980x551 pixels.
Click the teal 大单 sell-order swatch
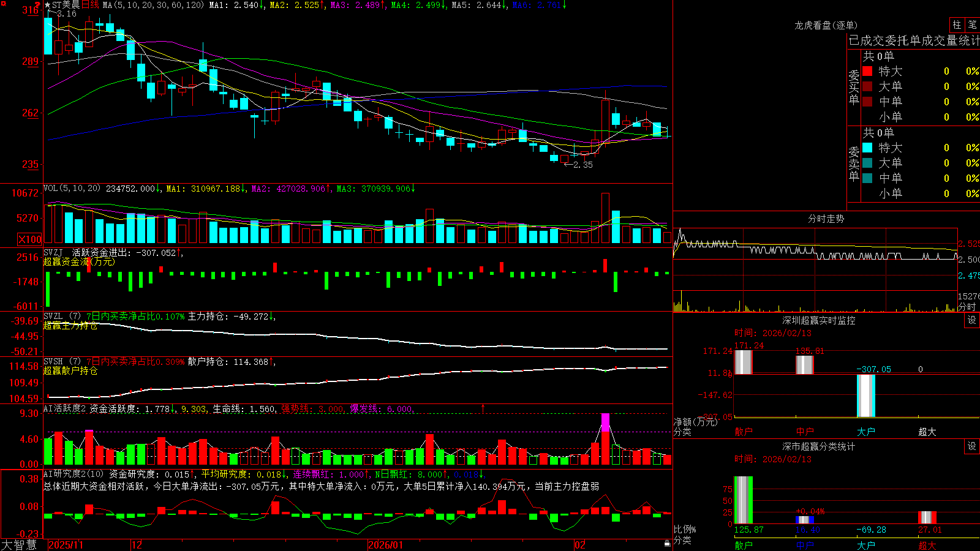coord(867,163)
